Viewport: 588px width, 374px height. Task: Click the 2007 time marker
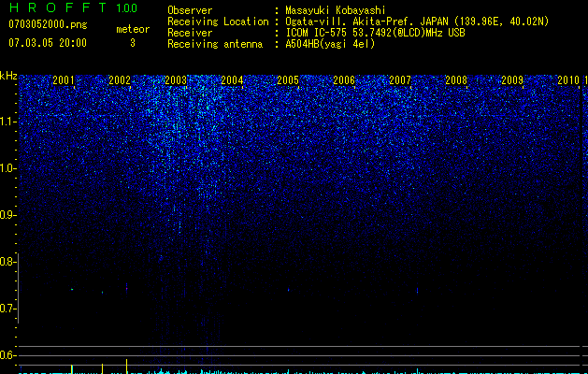(400, 79)
